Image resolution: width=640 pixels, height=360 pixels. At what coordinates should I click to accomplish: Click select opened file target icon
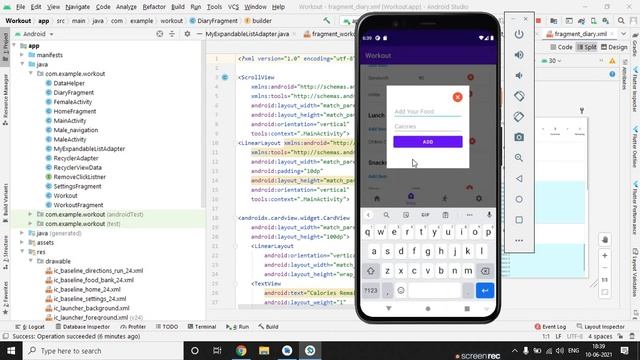[160, 34]
